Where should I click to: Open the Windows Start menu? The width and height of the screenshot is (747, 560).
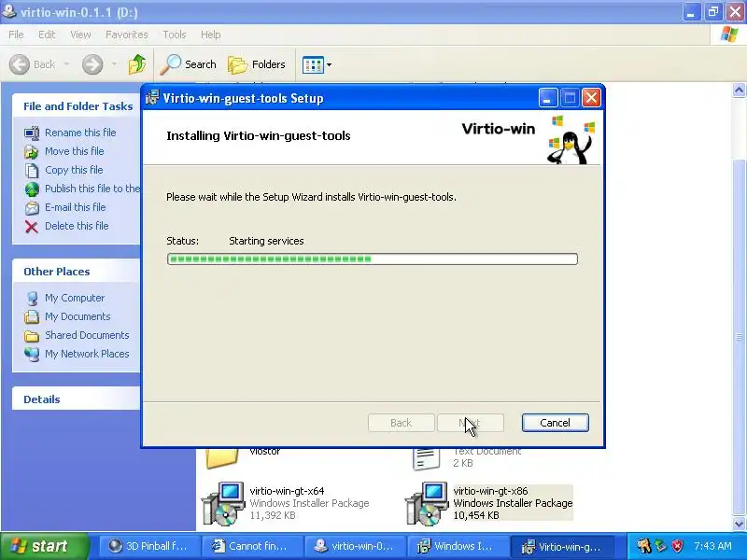point(44,546)
